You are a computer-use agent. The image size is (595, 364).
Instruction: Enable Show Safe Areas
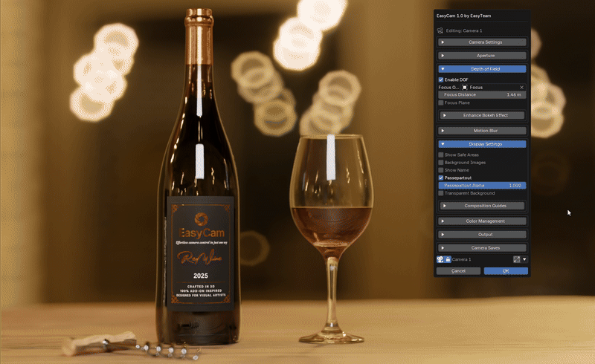441,155
